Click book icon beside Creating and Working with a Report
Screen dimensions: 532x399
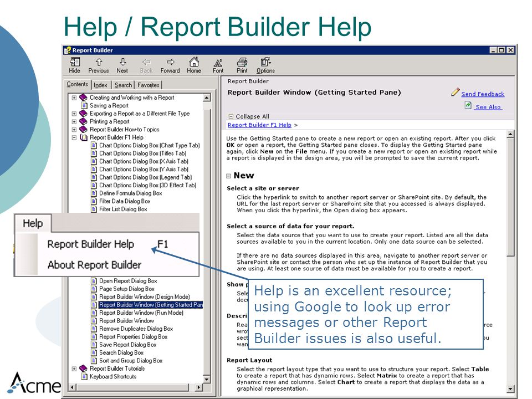84,98
